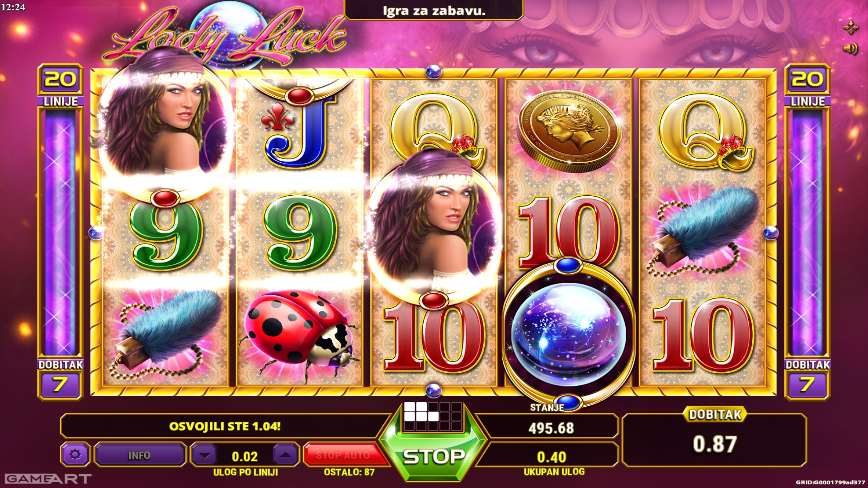Viewport: 868px width, 488px height.
Task: Click the STANJE balance 495.68 field
Action: click(551, 427)
